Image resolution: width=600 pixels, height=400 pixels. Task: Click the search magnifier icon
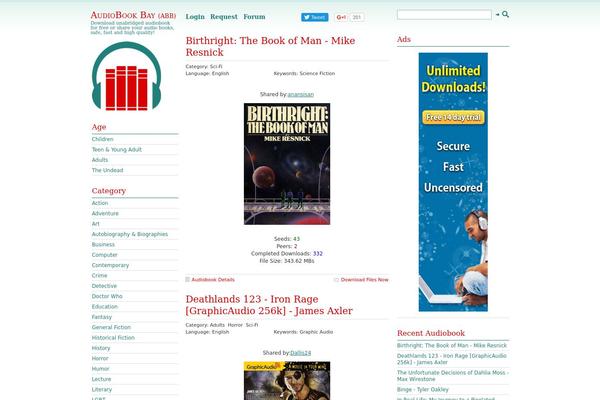(505, 14)
